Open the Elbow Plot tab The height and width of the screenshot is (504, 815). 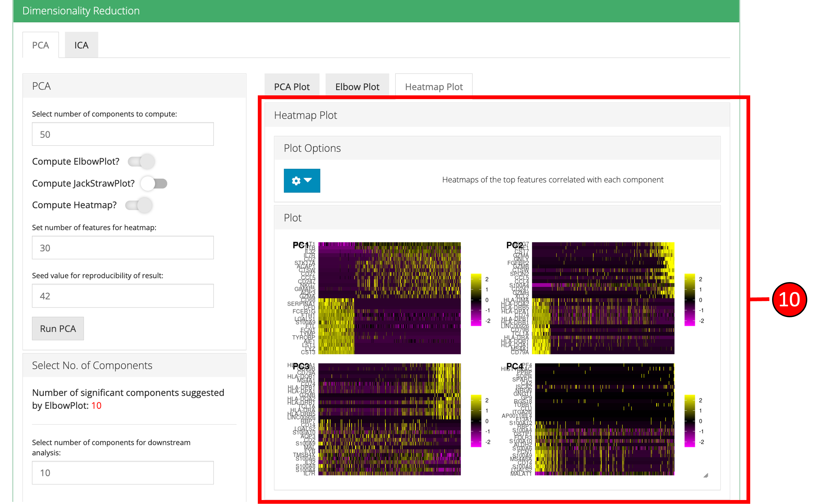(x=357, y=87)
